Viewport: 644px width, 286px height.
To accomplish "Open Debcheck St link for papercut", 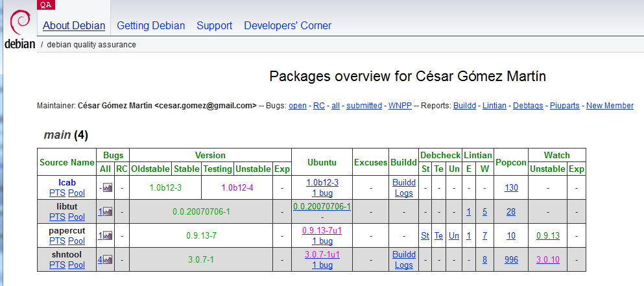I will pos(425,235).
